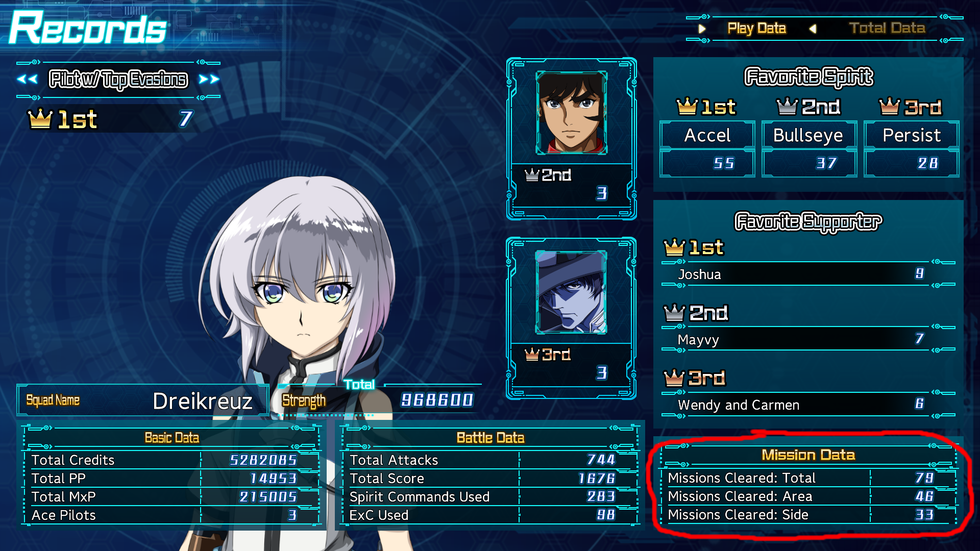Click the Wendy and Carmen supporter row
980x551 pixels.
801,405
